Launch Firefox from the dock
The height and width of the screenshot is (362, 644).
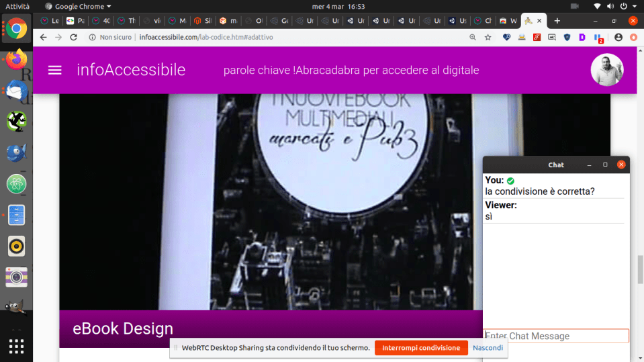[16, 59]
